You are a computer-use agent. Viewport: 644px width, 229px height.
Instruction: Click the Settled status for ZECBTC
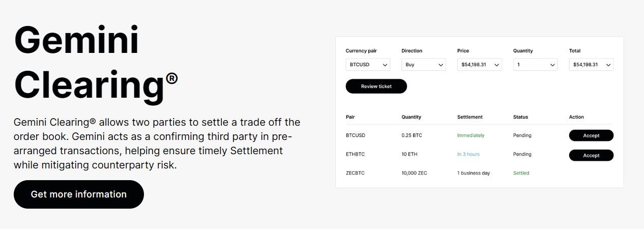pyautogui.click(x=521, y=173)
